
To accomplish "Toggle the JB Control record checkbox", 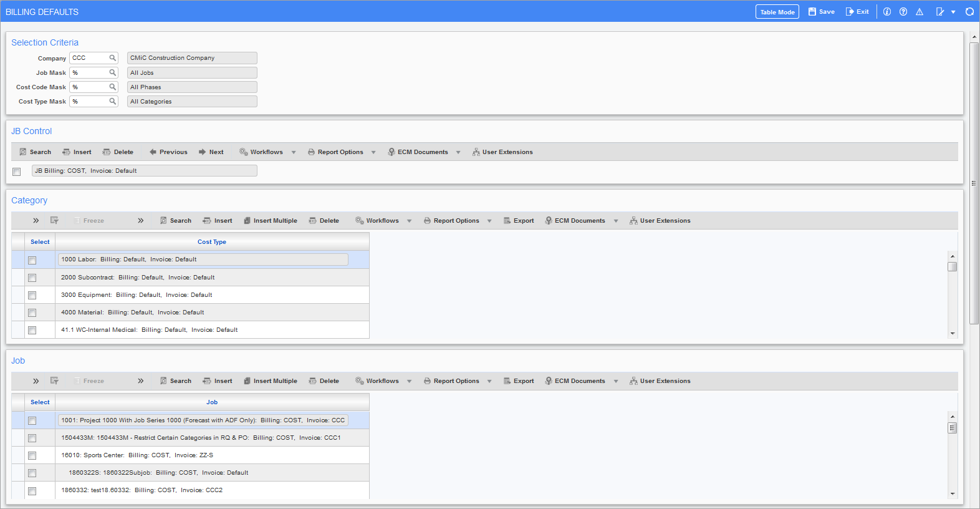I will coord(17,172).
